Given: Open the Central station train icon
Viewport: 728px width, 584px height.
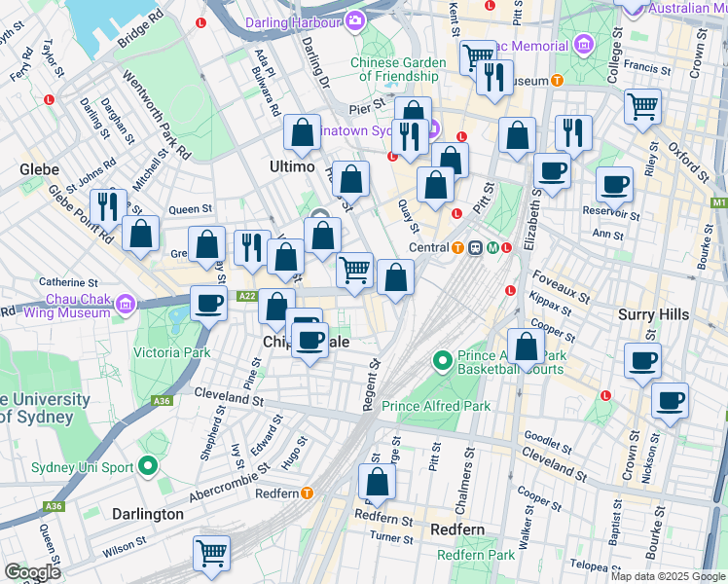Looking at the screenshot, I should pyautogui.click(x=475, y=248).
